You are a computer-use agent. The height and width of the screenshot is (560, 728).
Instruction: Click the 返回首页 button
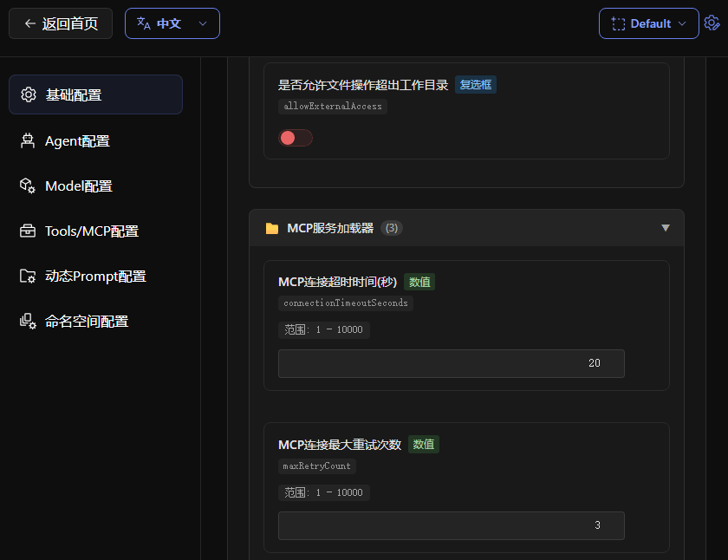click(x=61, y=23)
